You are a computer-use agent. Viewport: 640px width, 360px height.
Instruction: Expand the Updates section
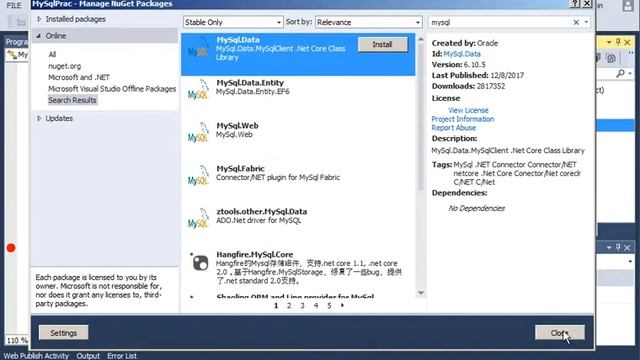(39, 118)
